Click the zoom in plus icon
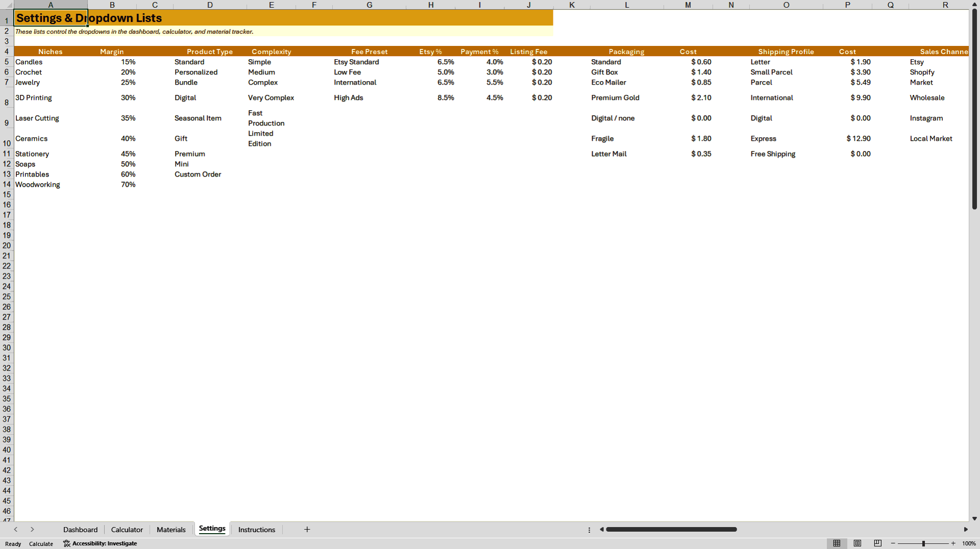The height and width of the screenshot is (549, 980). click(953, 543)
